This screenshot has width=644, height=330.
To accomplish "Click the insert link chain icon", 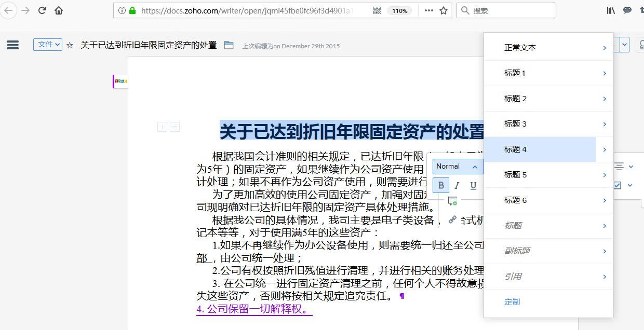I will click(x=452, y=219).
